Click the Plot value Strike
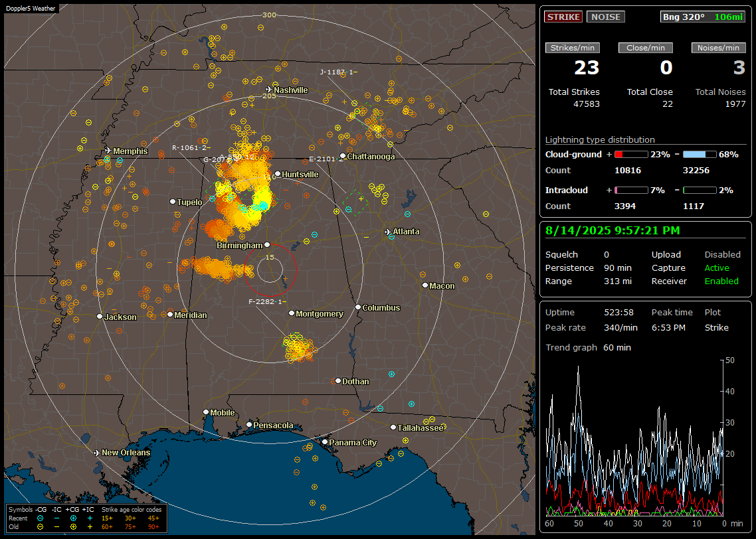 click(716, 327)
